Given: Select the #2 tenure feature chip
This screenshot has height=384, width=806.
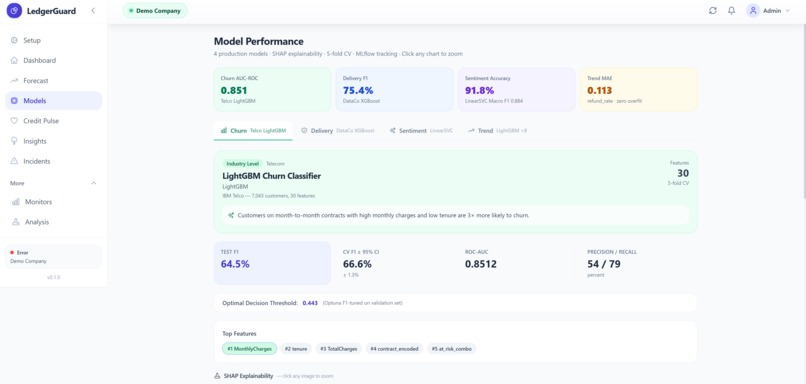Looking at the screenshot, I should [296, 349].
